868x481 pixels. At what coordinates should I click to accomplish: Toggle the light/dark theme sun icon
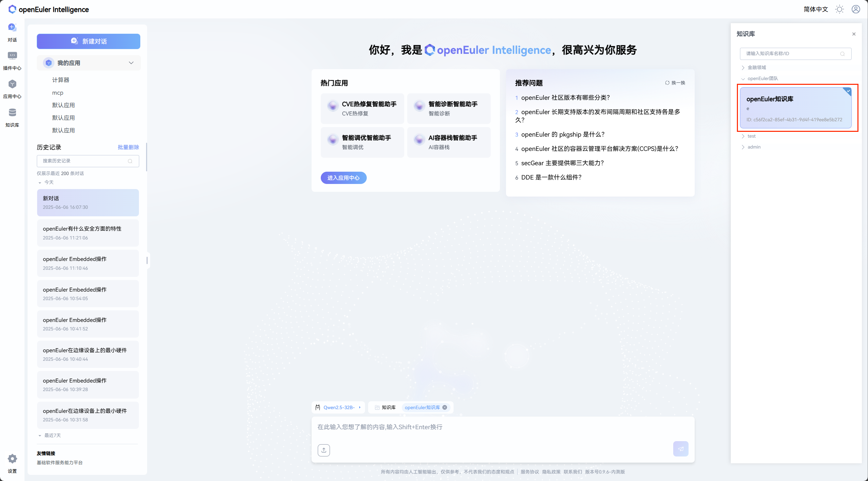[x=839, y=9]
